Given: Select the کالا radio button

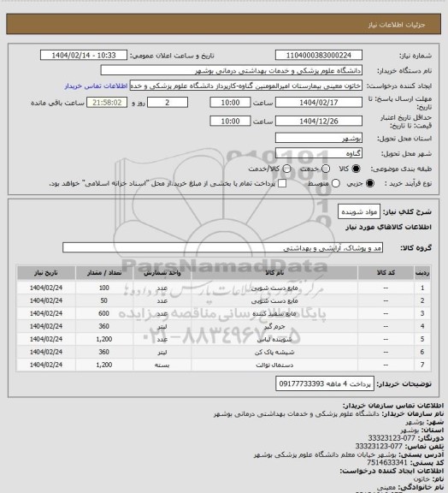Looking at the screenshot, I should tap(356, 169).
